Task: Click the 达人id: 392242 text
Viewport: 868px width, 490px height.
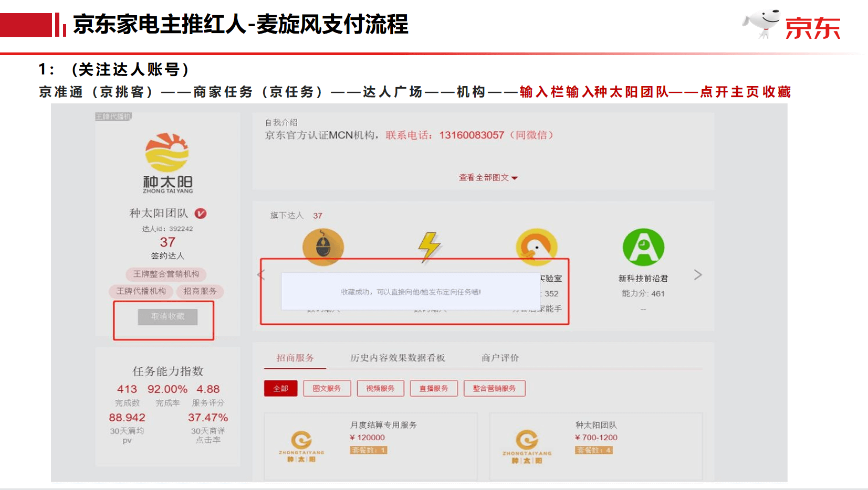Action: 168,229
